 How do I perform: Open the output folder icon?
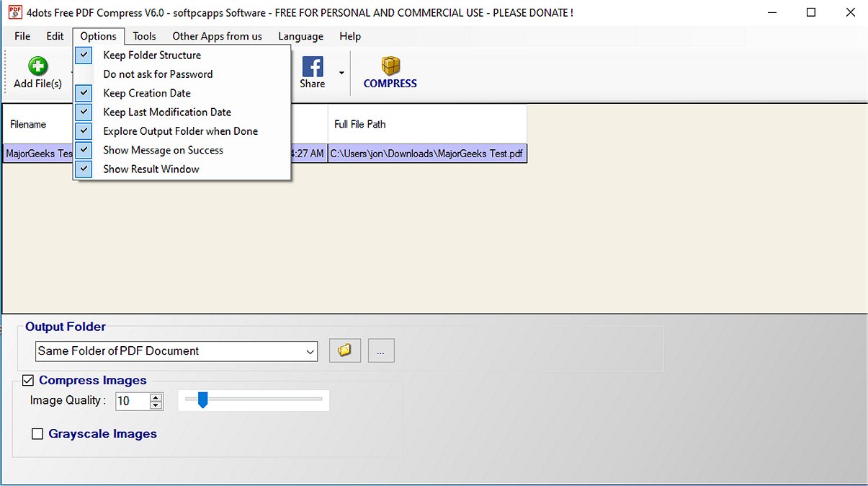(x=344, y=350)
